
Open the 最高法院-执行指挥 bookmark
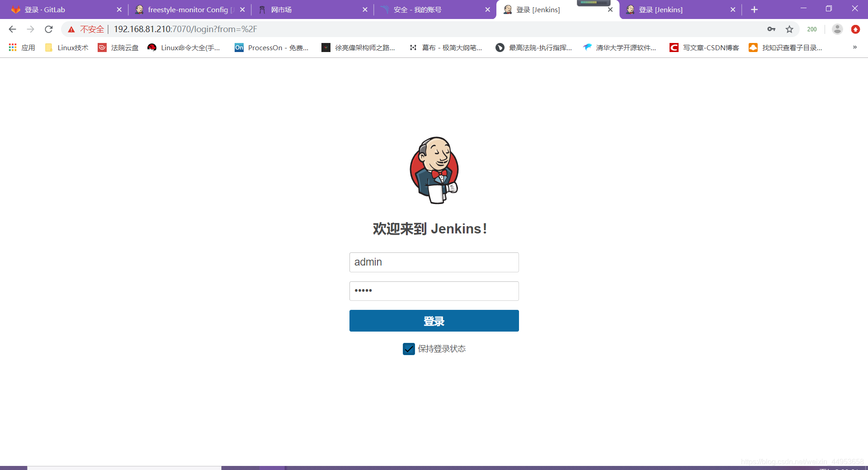click(x=534, y=47)
